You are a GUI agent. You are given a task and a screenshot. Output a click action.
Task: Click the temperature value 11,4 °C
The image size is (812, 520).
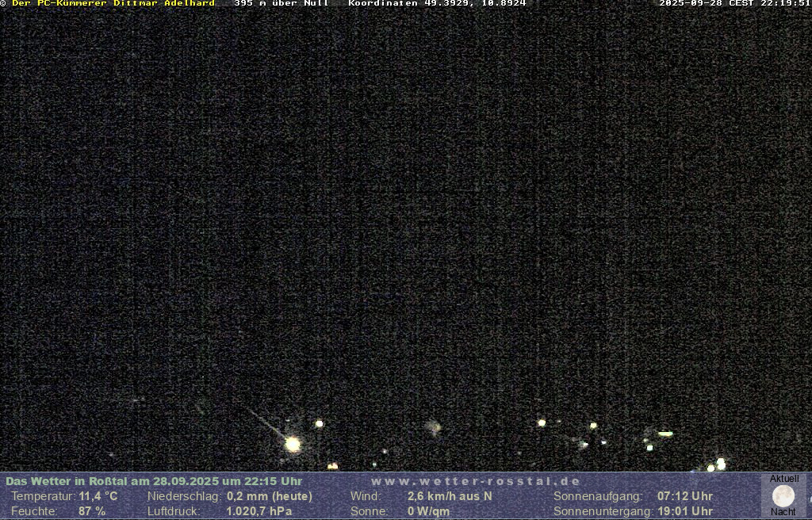[x=98, y=496]
